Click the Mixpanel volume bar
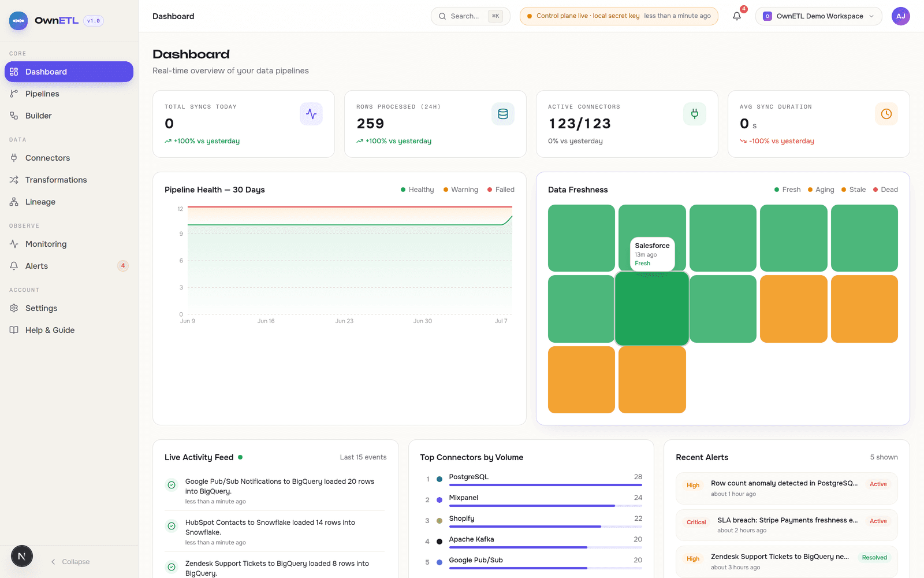 point(546,506)
